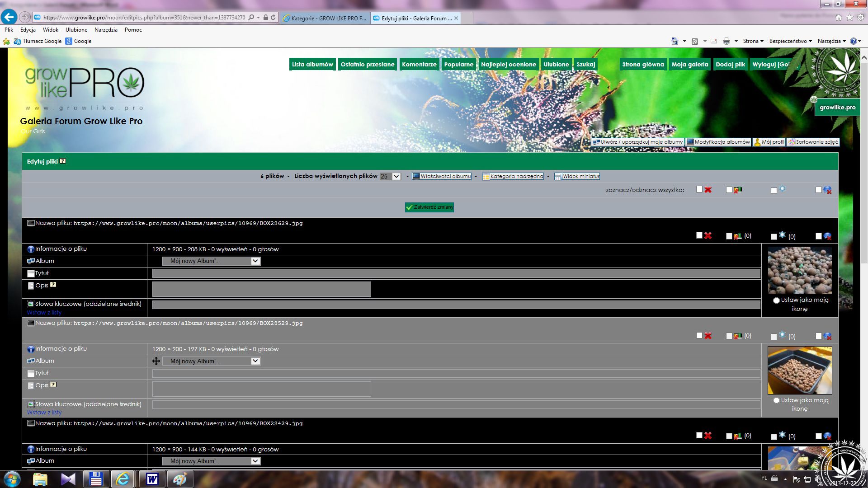Open the Widok menu
Screen dimensions: 868x488
51,30
